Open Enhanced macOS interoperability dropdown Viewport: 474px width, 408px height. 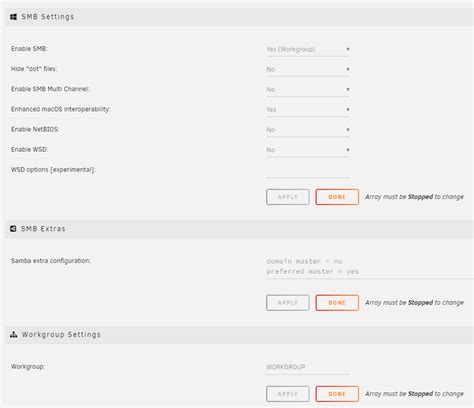pos(308,110)
